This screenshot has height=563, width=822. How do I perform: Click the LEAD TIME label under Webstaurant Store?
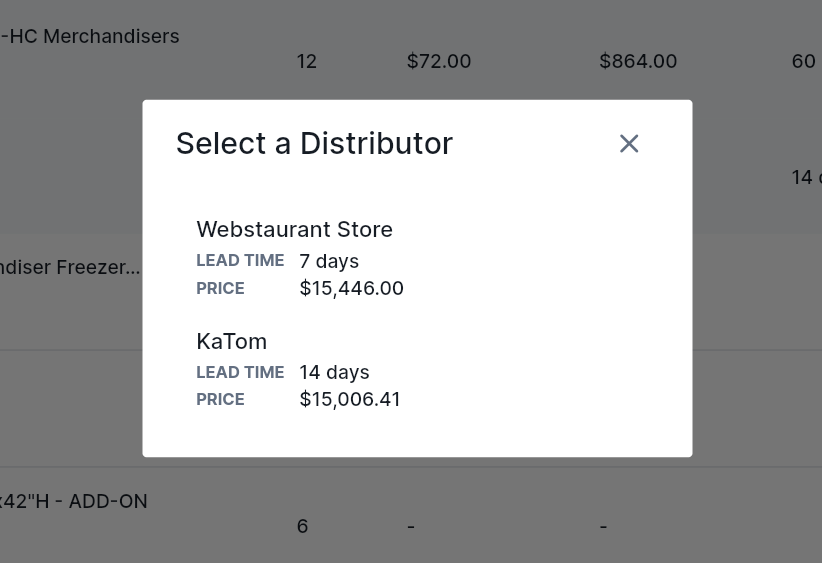click(240, 261)
